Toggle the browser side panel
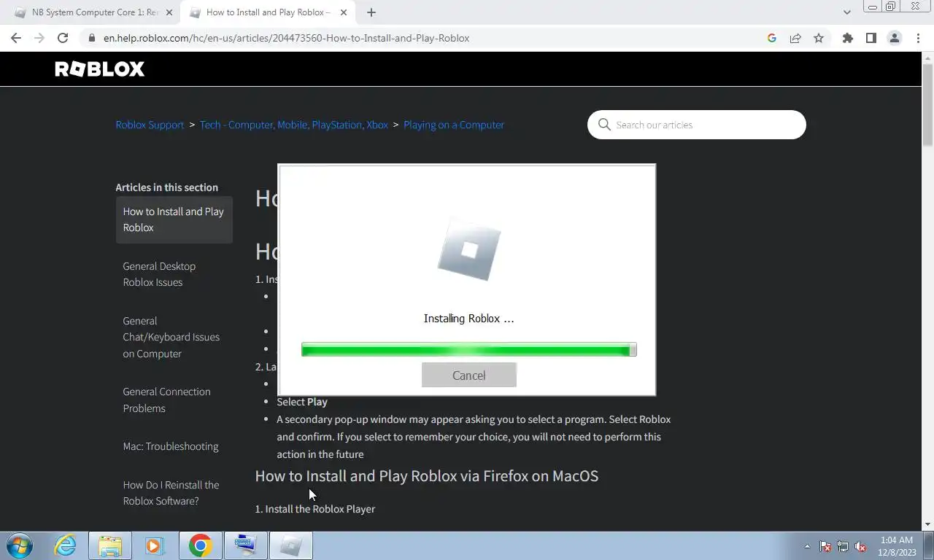 coord(871,38)
